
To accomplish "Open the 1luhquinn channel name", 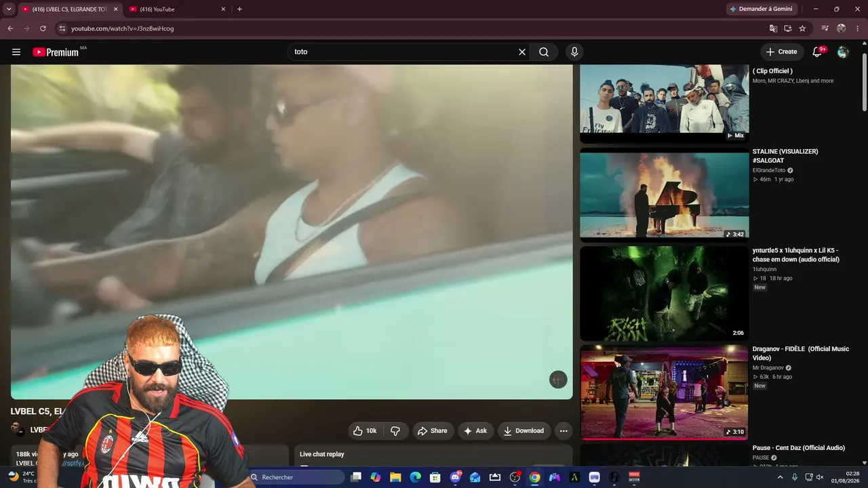I will click(x=764, y=269).
